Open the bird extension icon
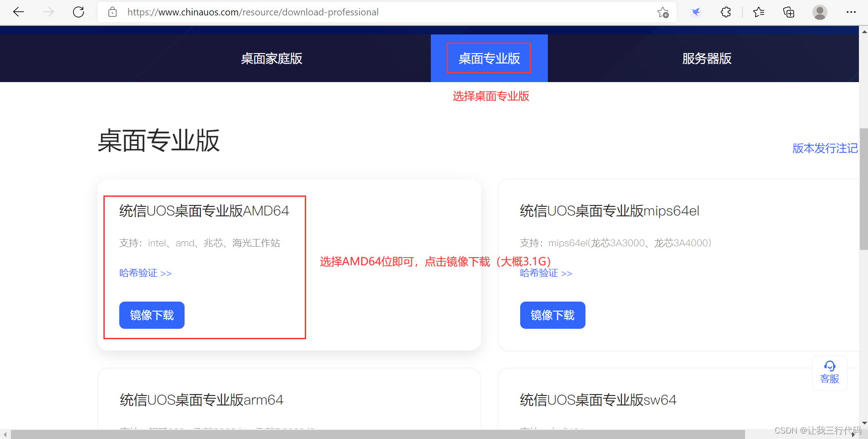 [696, 12]
